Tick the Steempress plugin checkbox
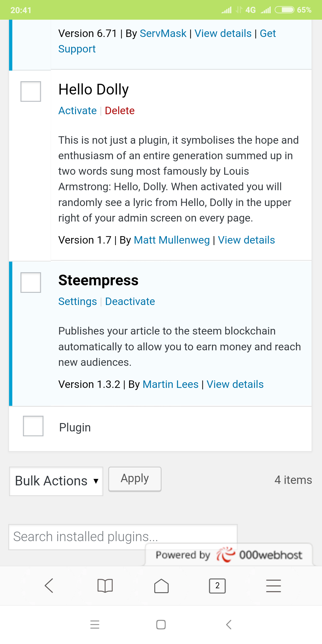 click(x=31, y=282)
